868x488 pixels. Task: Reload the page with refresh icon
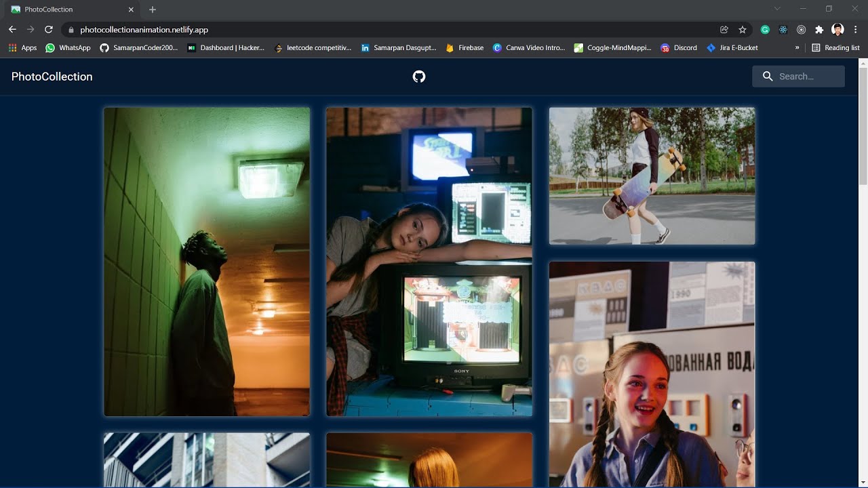pyautogui.click(x=49, y=30)
